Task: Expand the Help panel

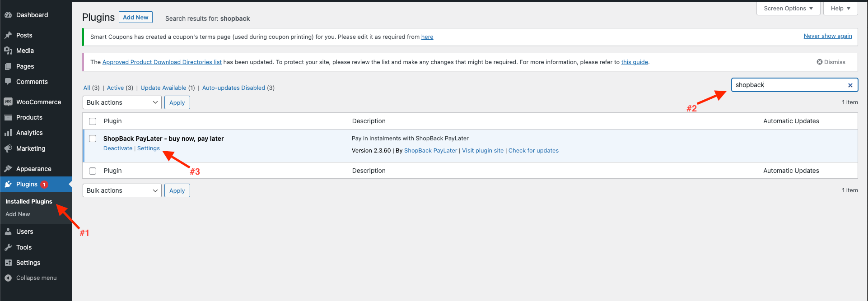Action: (840, 9)
